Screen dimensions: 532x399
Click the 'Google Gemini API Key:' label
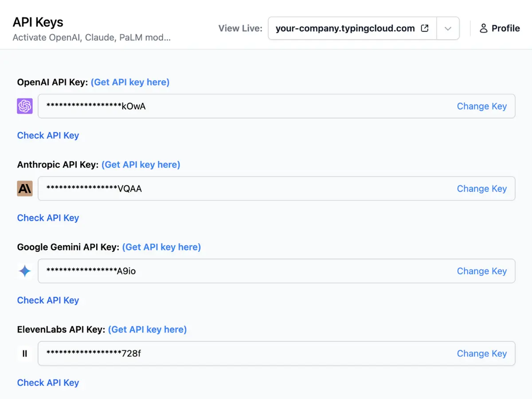click(x=68, y=247)
